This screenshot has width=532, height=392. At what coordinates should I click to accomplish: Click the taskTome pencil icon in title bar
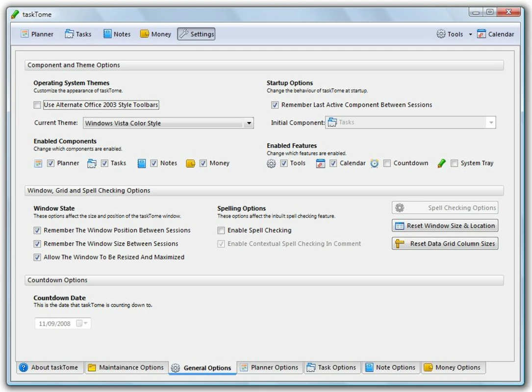[15, 14]
